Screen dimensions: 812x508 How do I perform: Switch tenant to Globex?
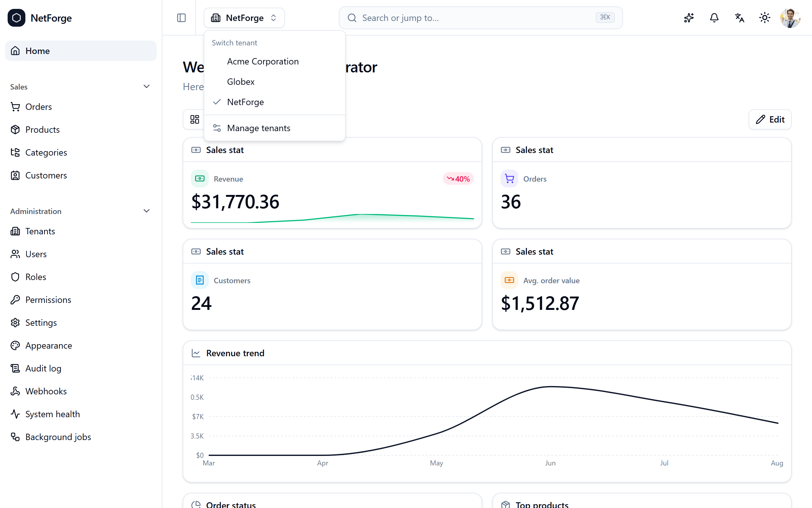274,82
